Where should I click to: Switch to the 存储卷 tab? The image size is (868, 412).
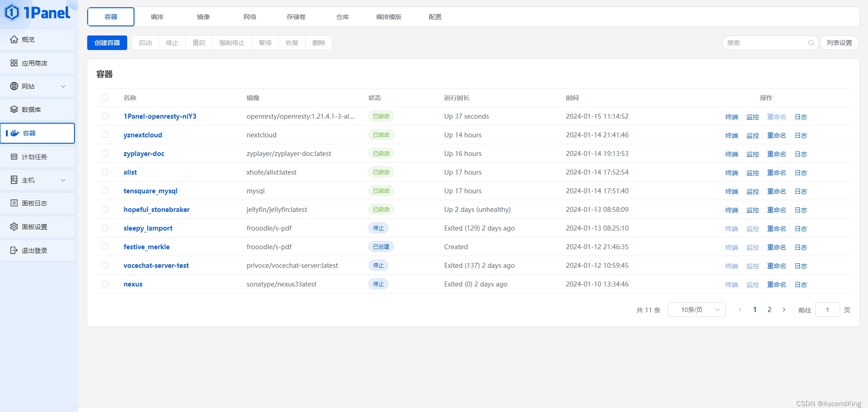[296, 17]
